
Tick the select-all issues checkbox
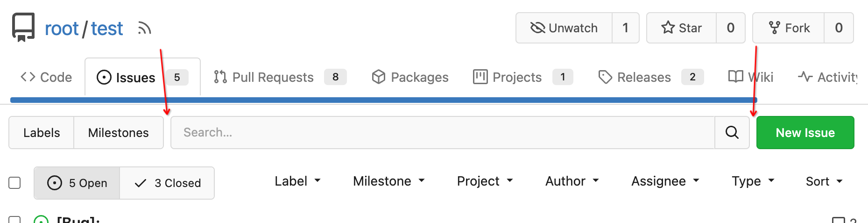(x=15, y=183)
